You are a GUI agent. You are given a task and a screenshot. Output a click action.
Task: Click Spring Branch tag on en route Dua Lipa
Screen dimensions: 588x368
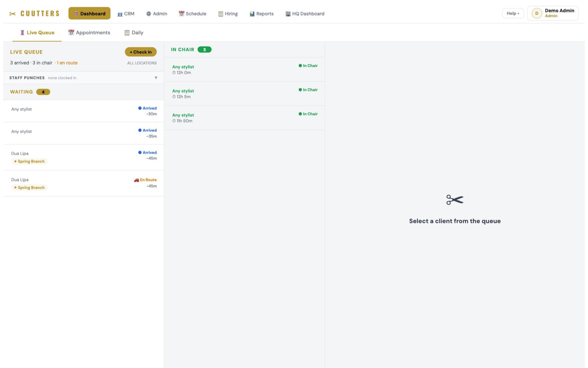click(29, 187)
